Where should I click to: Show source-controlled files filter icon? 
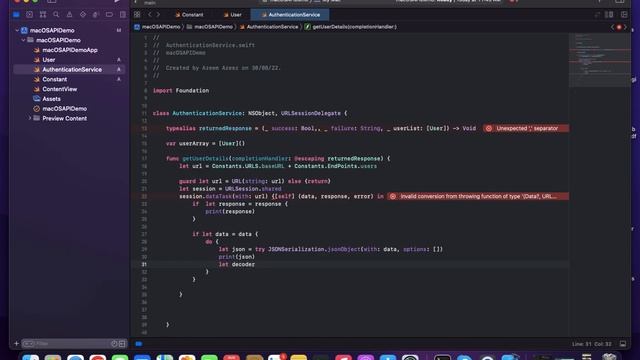click(122, 344)
